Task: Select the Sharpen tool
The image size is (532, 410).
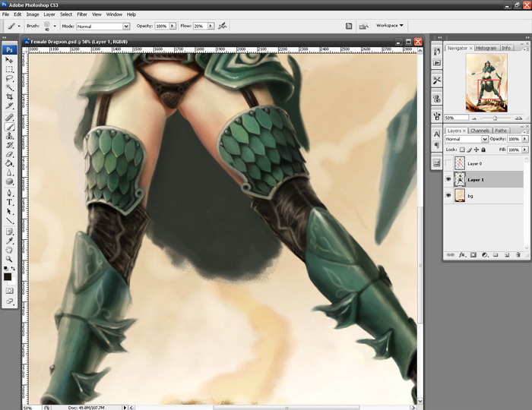Action: click(x=9, y=172)
